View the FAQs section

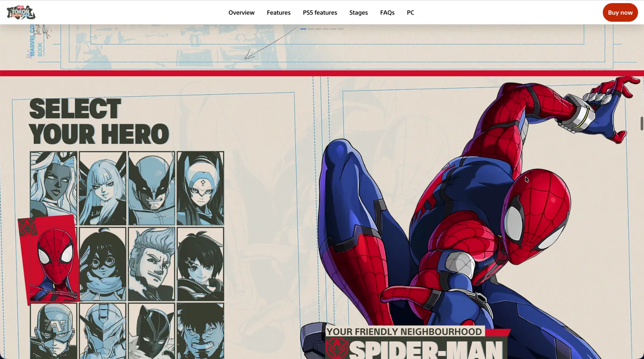(x=387, y=12)
